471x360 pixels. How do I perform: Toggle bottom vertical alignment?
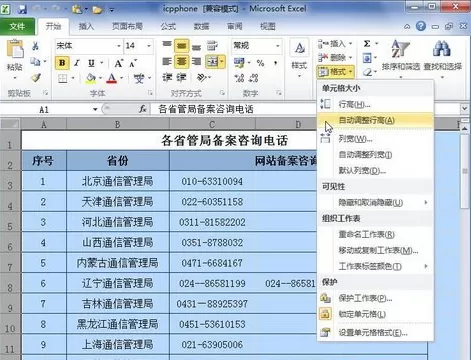tap(196, 46)
